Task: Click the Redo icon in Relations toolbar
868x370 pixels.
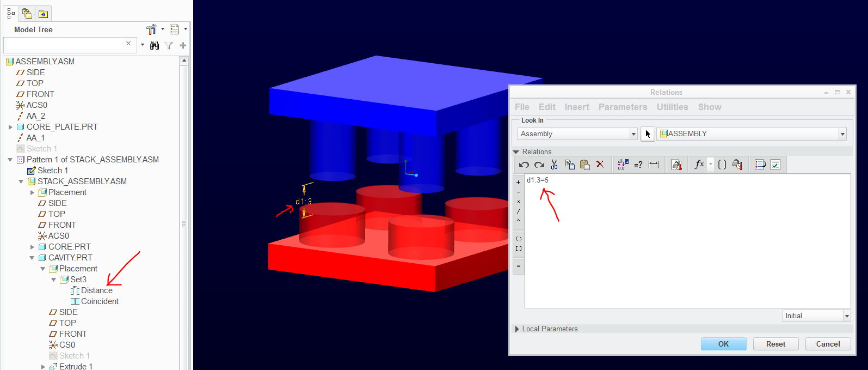Action: tap(539, 165)
